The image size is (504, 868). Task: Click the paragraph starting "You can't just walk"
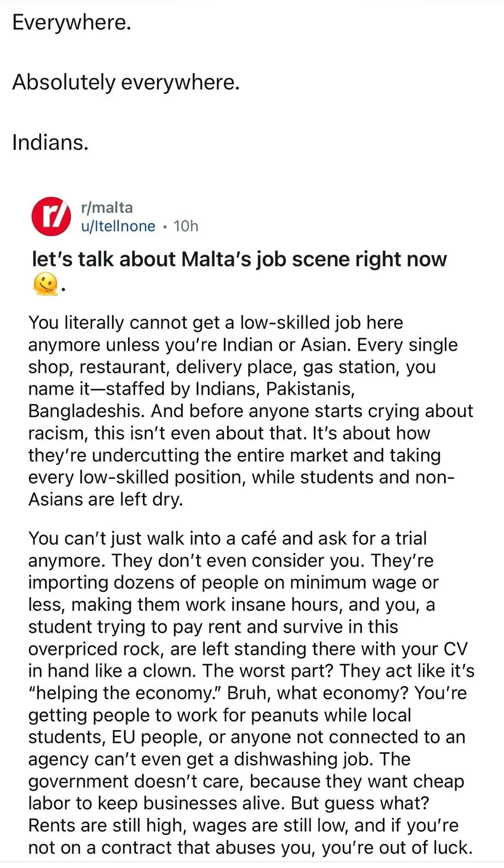(251, 693)
